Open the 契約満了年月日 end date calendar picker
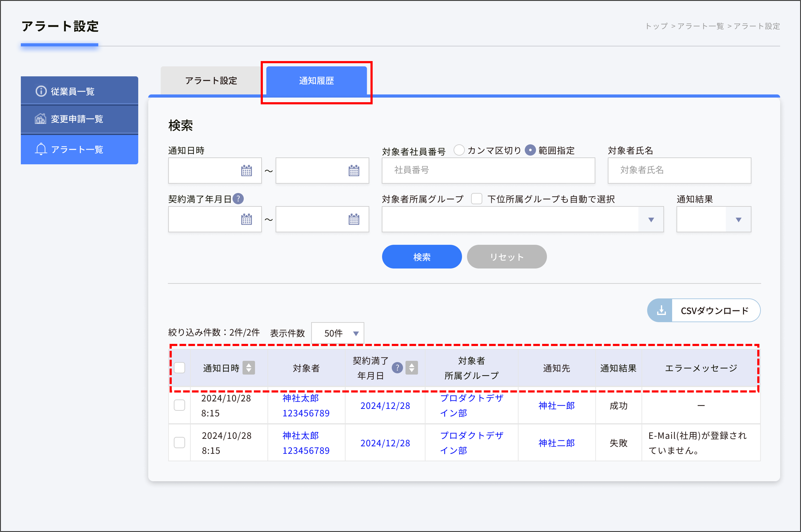801x532 pixels. [x=354, y=220]
